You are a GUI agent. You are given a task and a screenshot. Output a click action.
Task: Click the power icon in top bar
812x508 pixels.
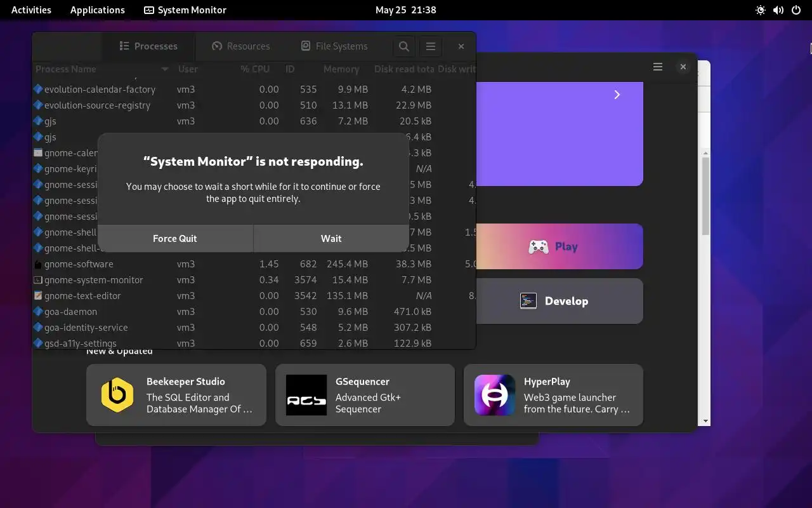(796, 10)
